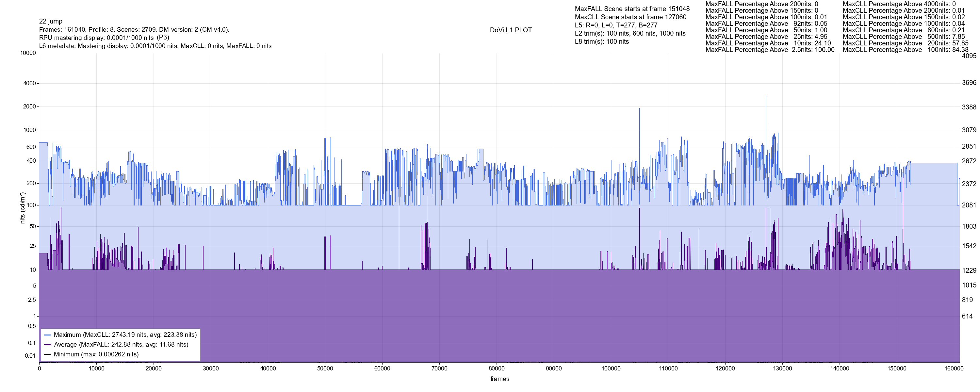Click the 'L2 trim(s)' info line
Image resolution: width=980 pixels, height=392 pixels.
coord(630,34)
